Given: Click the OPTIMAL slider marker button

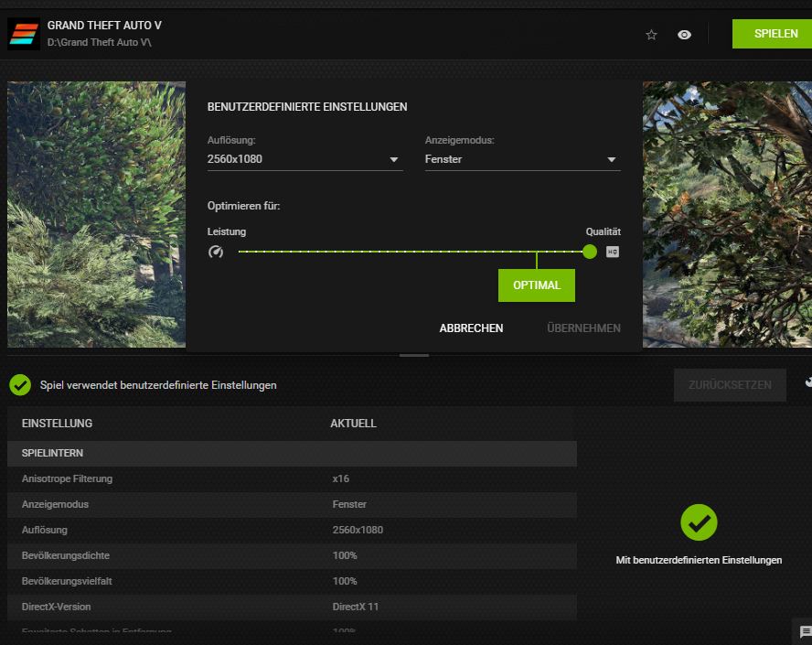Looking at the screenshot, I should pos(537,285).
